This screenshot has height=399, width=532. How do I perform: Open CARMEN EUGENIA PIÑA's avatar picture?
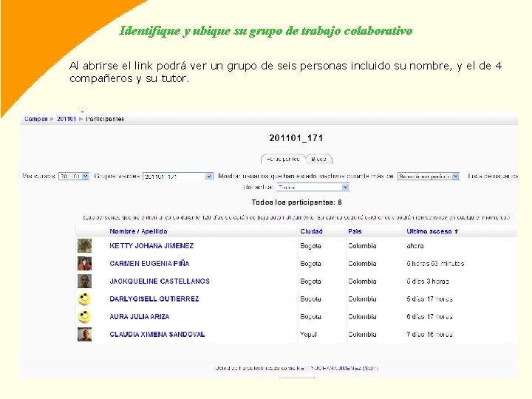(x=84, y=263)
